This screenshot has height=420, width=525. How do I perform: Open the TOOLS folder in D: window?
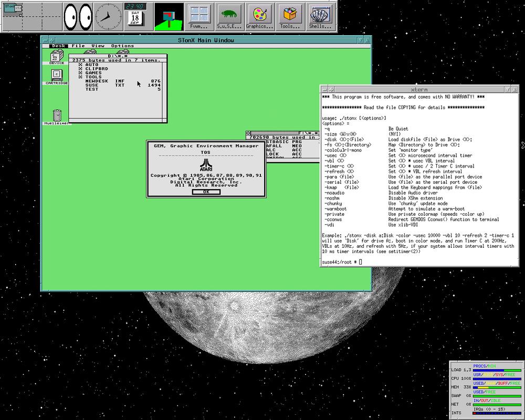point(90,77)
